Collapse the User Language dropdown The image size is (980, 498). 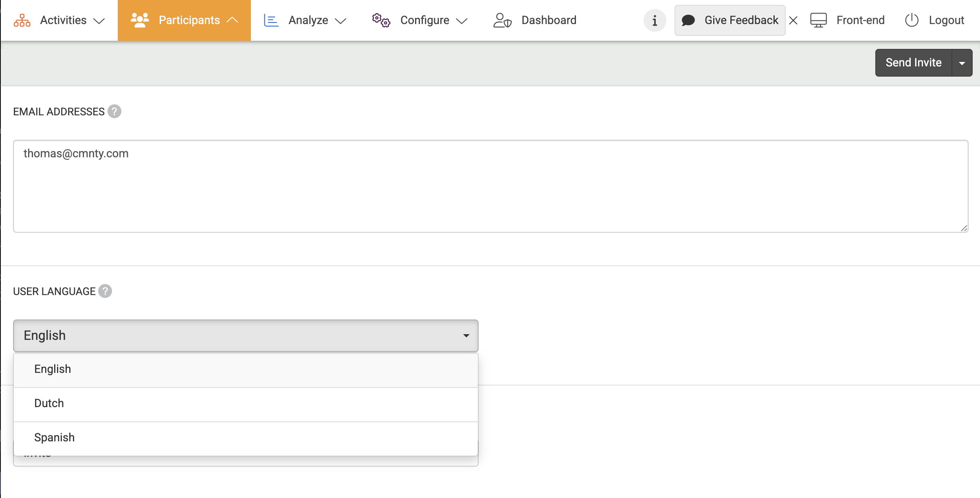click(466, 335)
